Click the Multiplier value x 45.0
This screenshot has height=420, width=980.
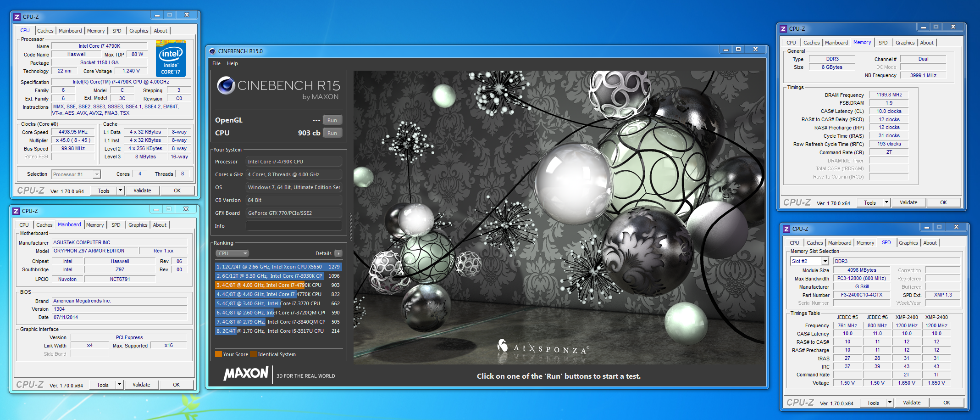click(73, 140)
